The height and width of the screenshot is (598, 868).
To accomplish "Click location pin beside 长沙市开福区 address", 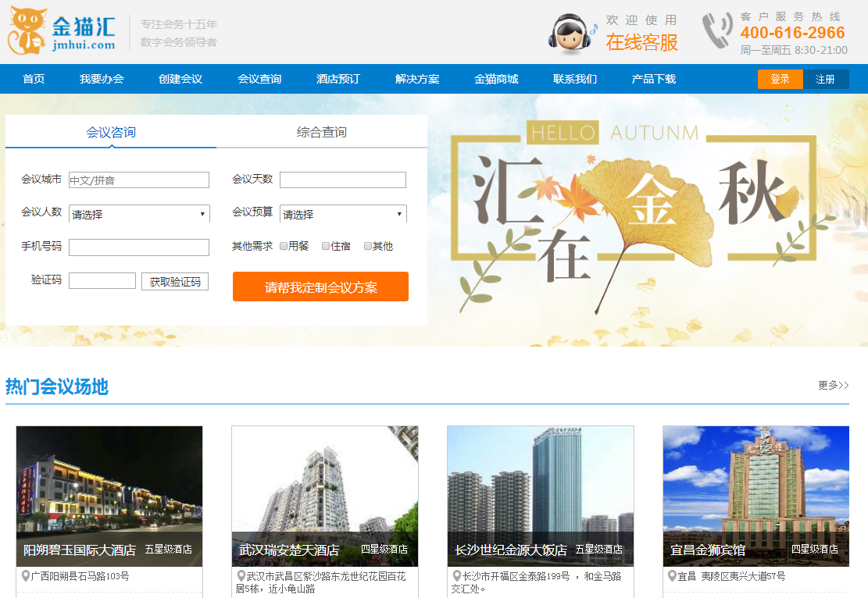I will [456, 576].
